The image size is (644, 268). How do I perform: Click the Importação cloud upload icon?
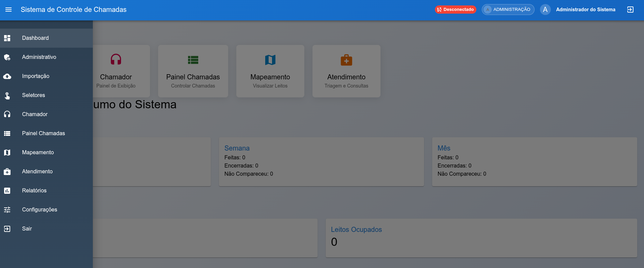point(7,76)
